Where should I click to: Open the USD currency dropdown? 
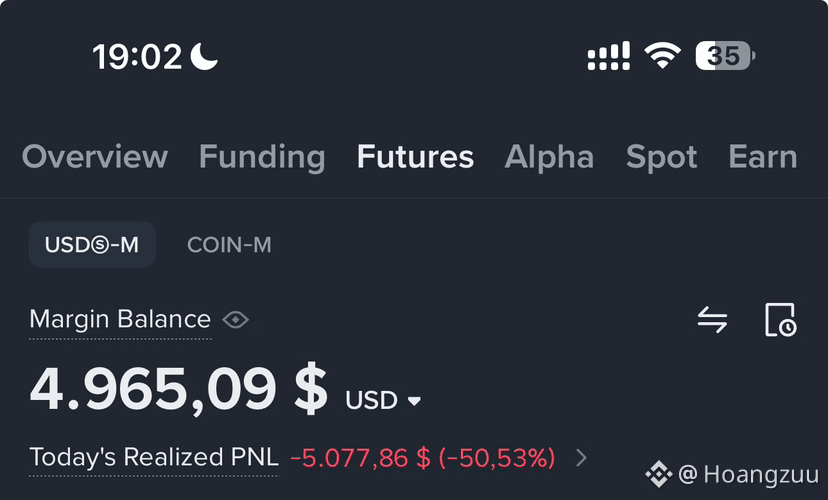[383, 400]
